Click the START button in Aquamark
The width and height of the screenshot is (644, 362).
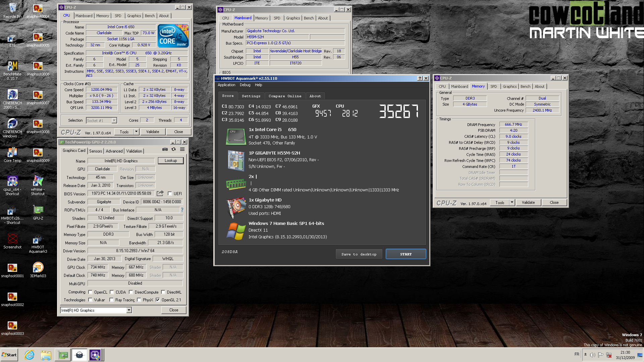pyautogui.click(x=406, y=254)
